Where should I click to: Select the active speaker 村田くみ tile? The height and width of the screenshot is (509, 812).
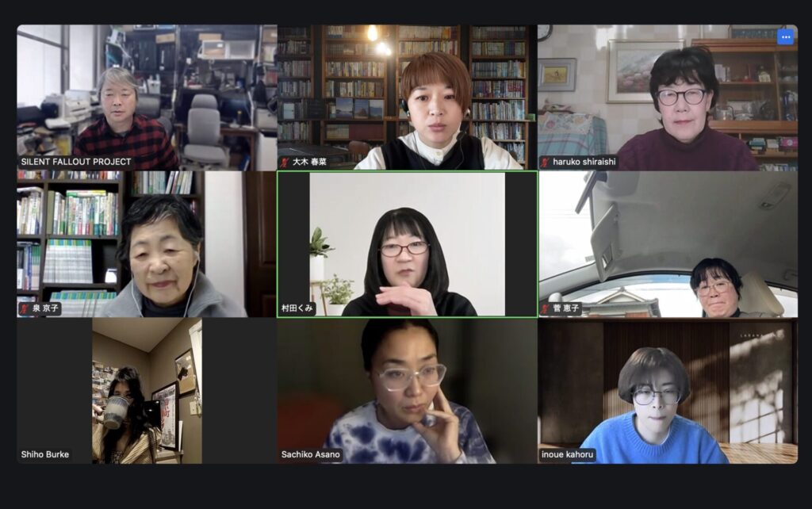point(407,244)
